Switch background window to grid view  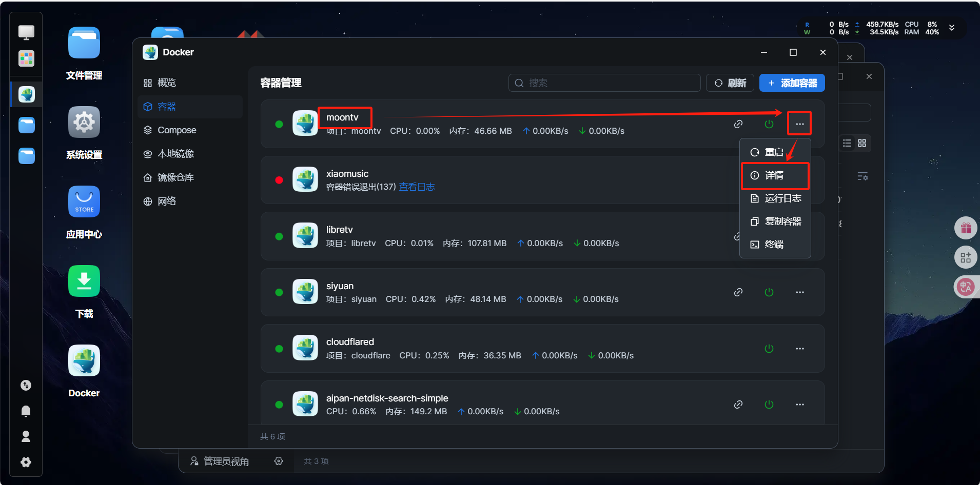click(x=862, y=143)
